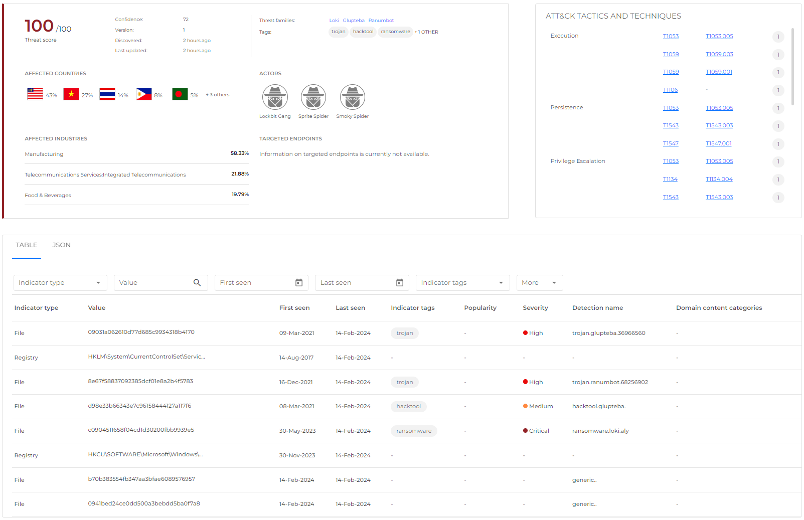The width and height of the screenshot is (804, 520).
Task: Expand the More filters dropdown
Action: pos(554,283)
